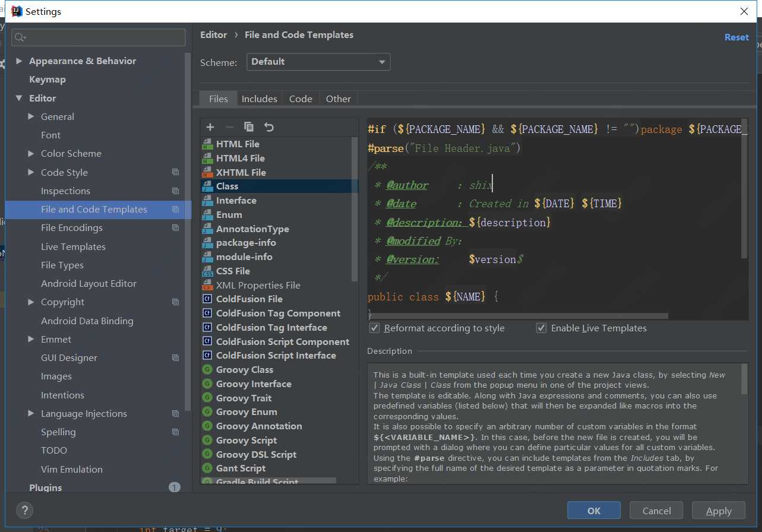
Task: Click the search magnifier icon in settings
Action: 20,37
